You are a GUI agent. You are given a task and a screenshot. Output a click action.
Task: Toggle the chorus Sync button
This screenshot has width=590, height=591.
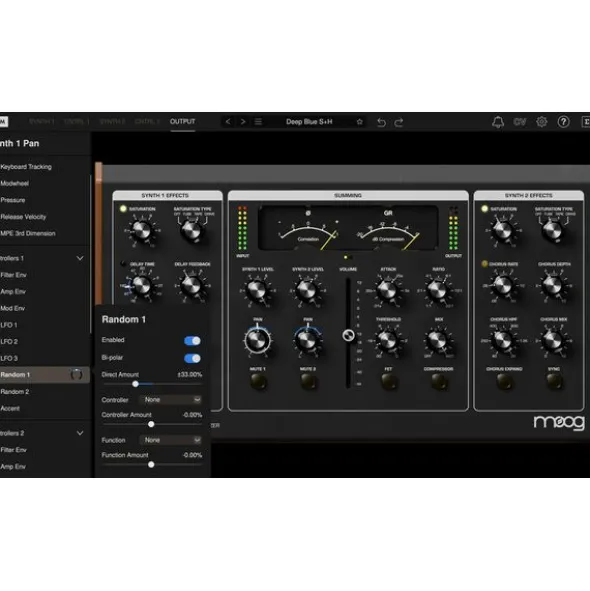(554, 381)
